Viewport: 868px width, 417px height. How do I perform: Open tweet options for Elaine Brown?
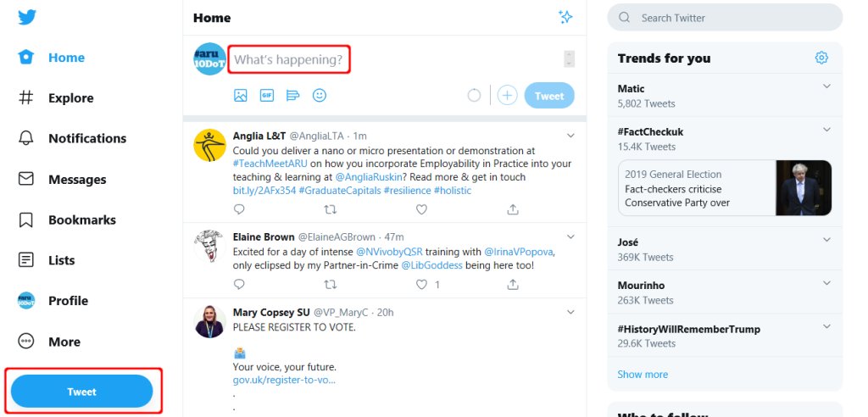570,236
